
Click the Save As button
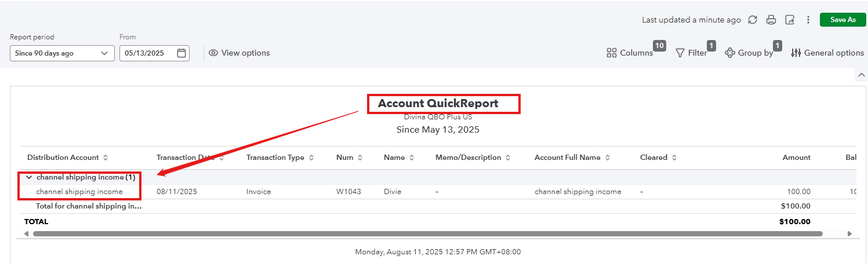pos(842,20)
